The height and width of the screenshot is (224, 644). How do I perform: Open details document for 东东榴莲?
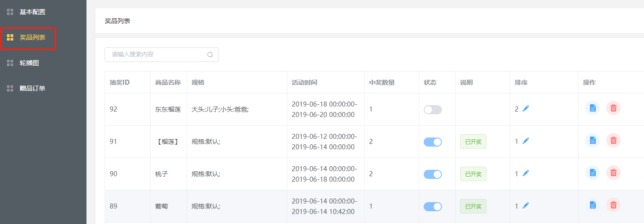592,108
